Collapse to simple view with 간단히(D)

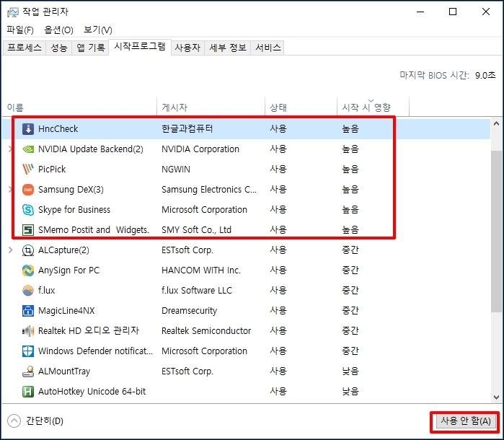click(x=35, y=421)
